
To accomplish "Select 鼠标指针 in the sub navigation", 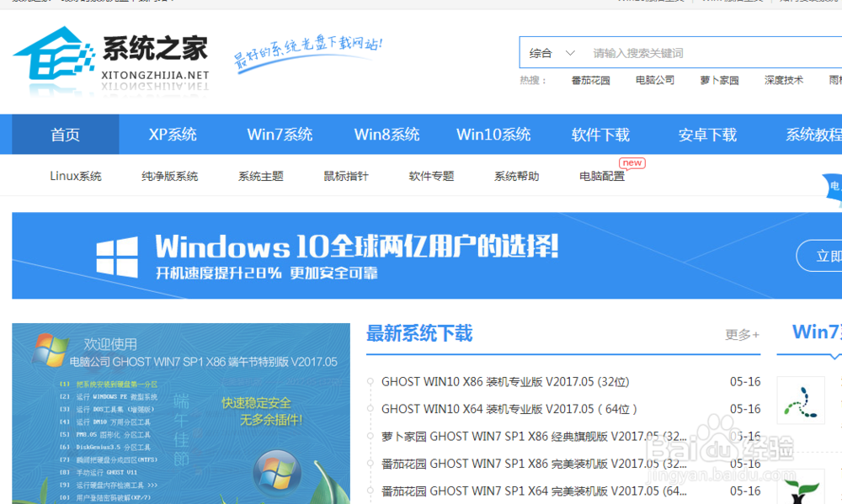I will (346, 176).
